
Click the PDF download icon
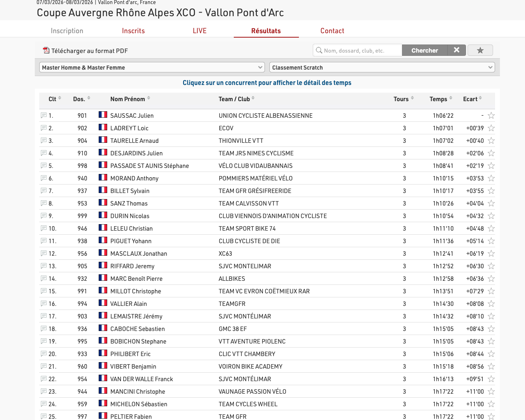pos(46,51)
